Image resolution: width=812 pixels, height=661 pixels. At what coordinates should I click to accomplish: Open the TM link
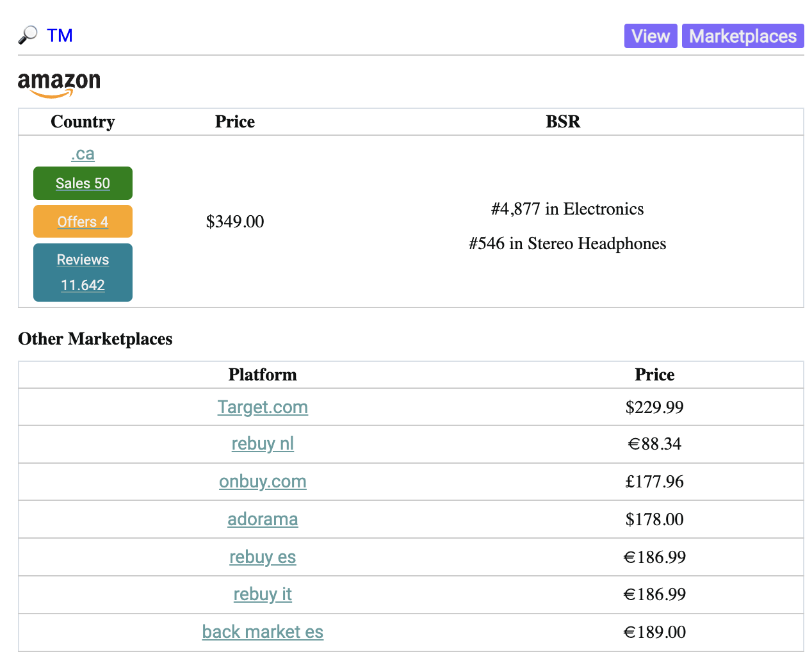point(60,35)
